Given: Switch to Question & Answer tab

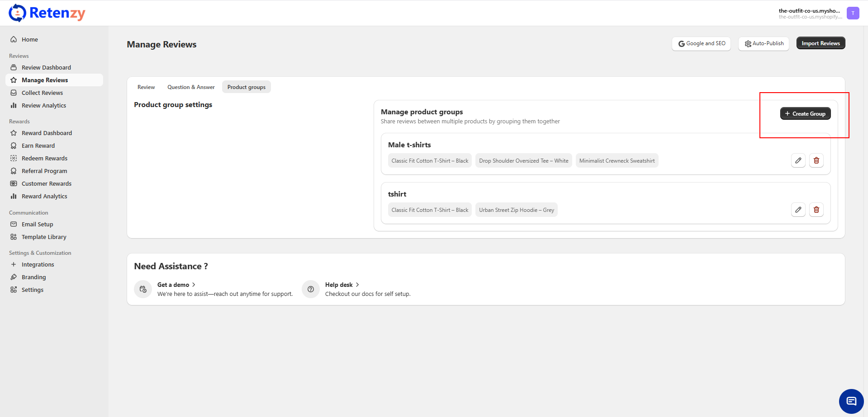Looking at the screenshot, I should point(191,87).
